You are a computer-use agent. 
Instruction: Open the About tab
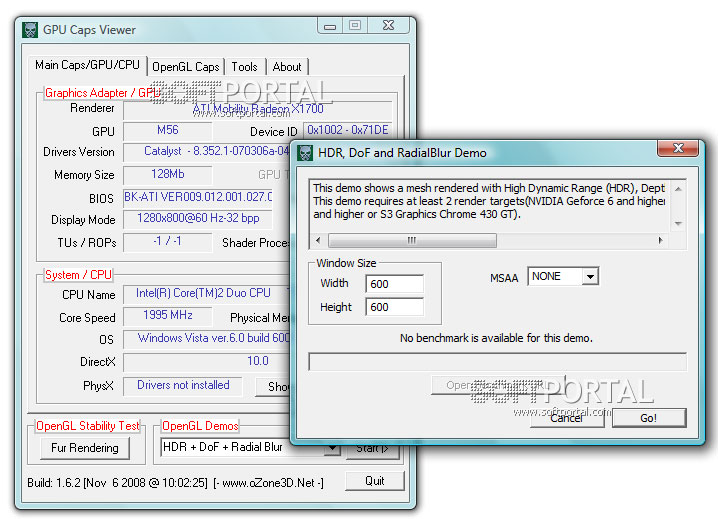click(287, 67)
